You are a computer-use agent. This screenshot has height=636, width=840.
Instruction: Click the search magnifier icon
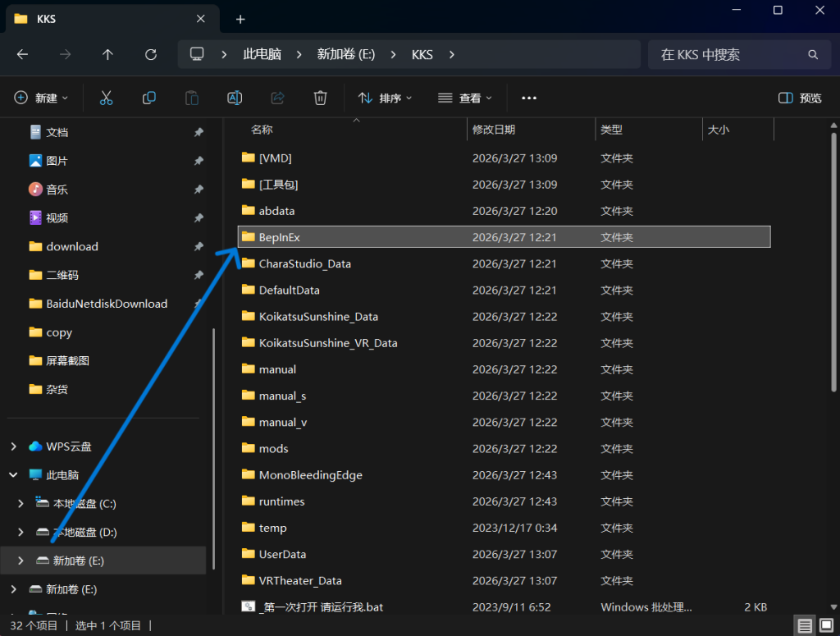[x=813, y=54]
